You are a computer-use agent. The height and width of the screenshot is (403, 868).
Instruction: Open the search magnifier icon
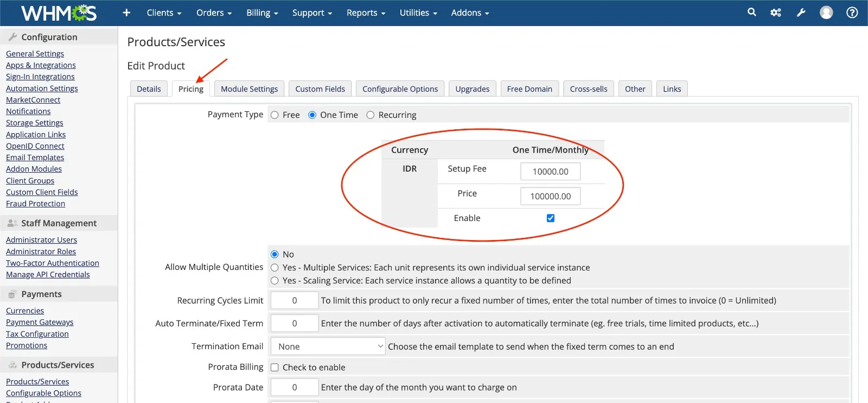tap(751, 12)
